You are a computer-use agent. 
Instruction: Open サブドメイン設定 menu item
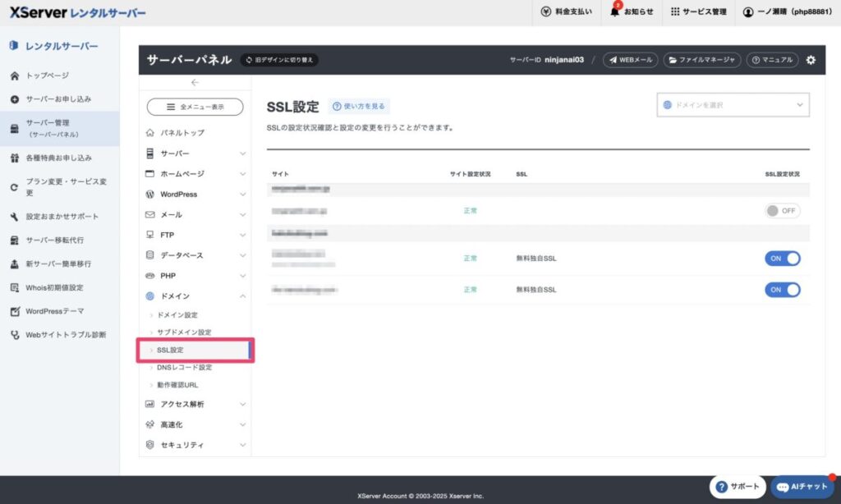coord(184,332)
